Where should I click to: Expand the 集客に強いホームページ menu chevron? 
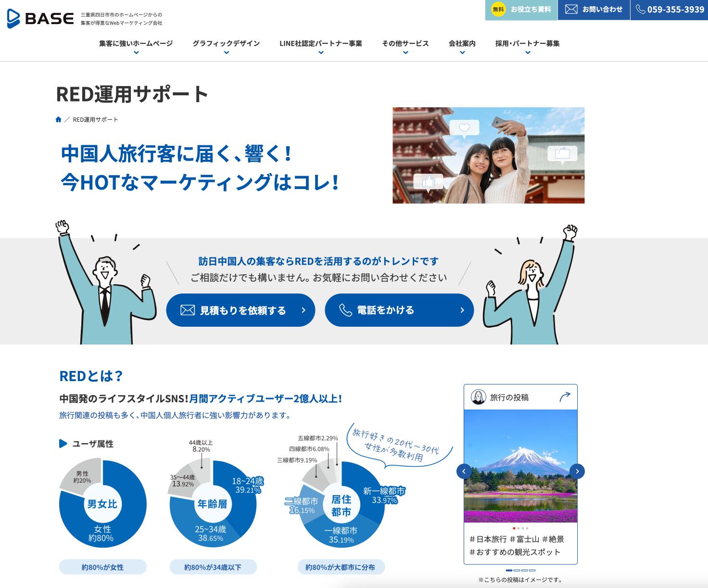click(x=136, y=52)
